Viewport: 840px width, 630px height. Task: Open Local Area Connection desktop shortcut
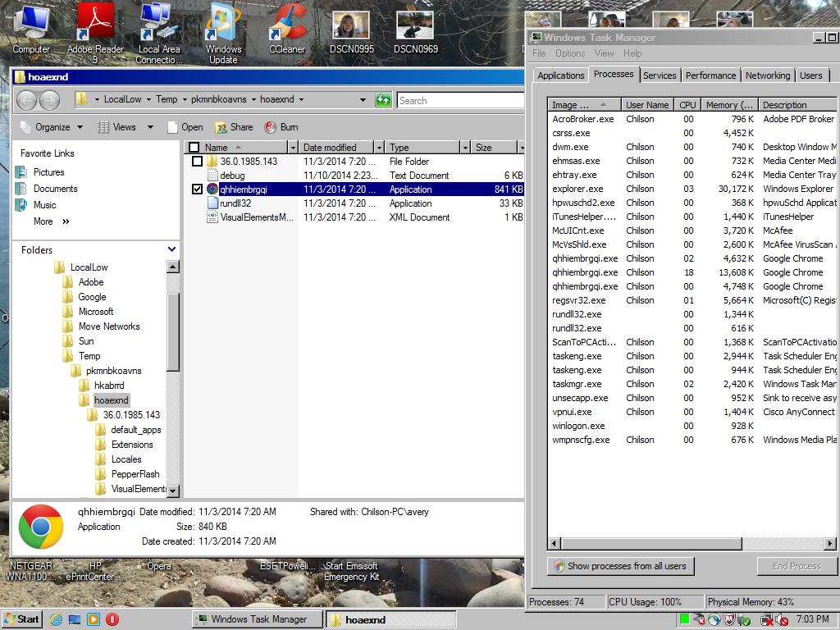pyautogui.click(x=159, y=32)
